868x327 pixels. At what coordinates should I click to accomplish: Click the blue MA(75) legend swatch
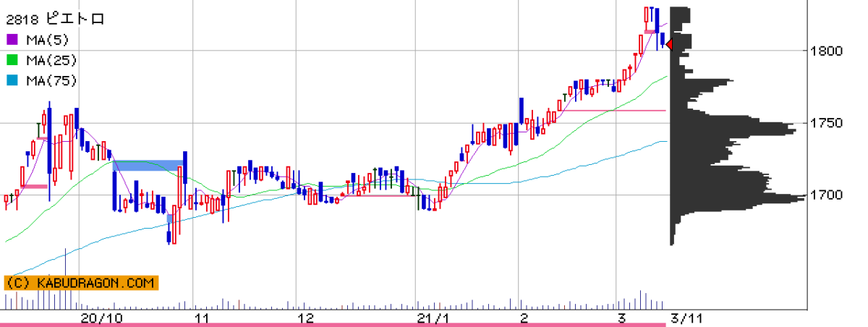(x=12, y=80)
